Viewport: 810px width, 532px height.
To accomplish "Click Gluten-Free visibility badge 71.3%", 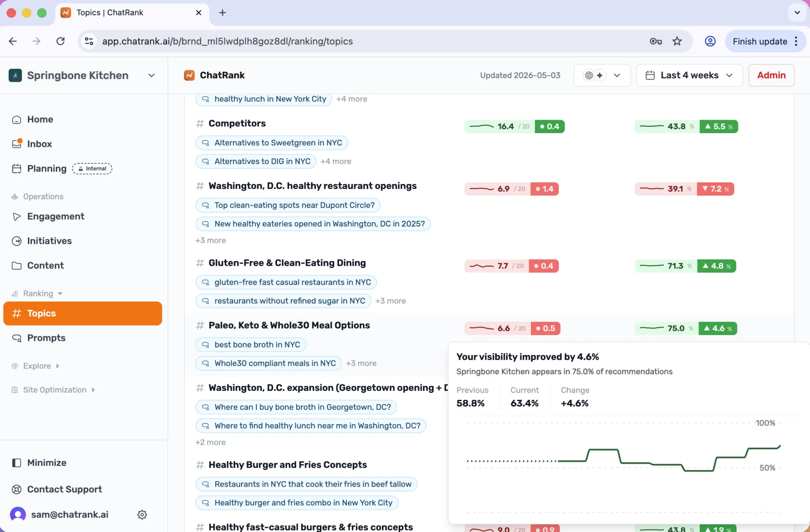I will coord(685,266).
